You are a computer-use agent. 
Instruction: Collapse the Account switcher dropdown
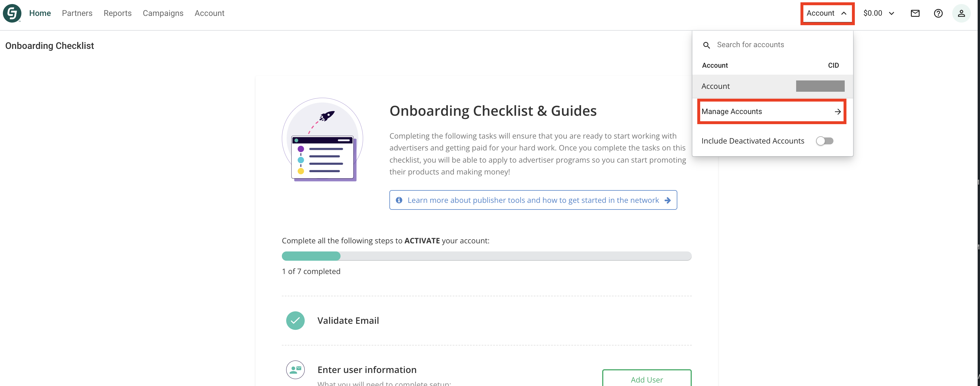[x=827, y=13]
